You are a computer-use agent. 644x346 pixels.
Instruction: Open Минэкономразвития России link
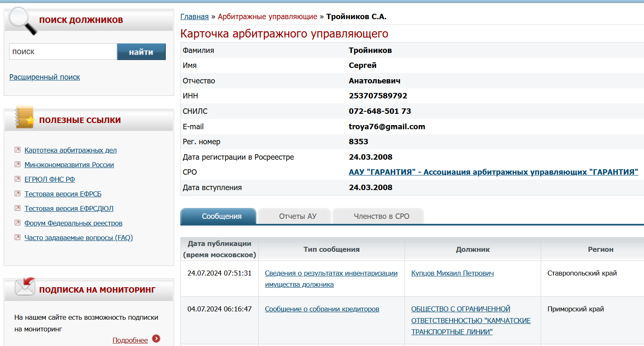(x=69, y=165)
